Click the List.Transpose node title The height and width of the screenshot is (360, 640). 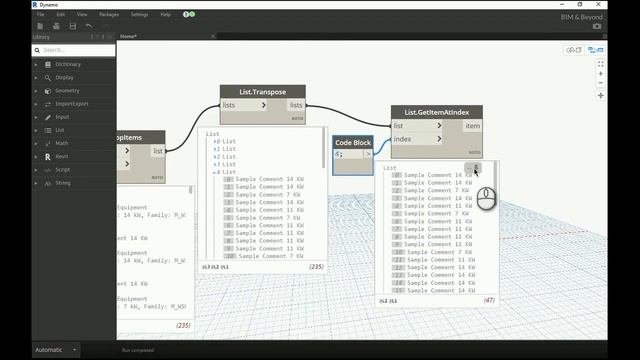[262, 92]
